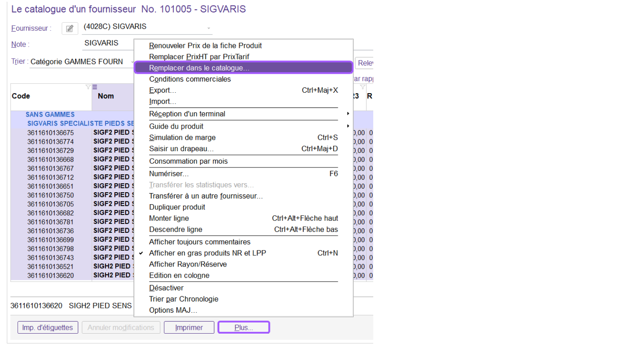Select product row with code 3611610136675
This screenshot has width=644, height=346.
50,133
